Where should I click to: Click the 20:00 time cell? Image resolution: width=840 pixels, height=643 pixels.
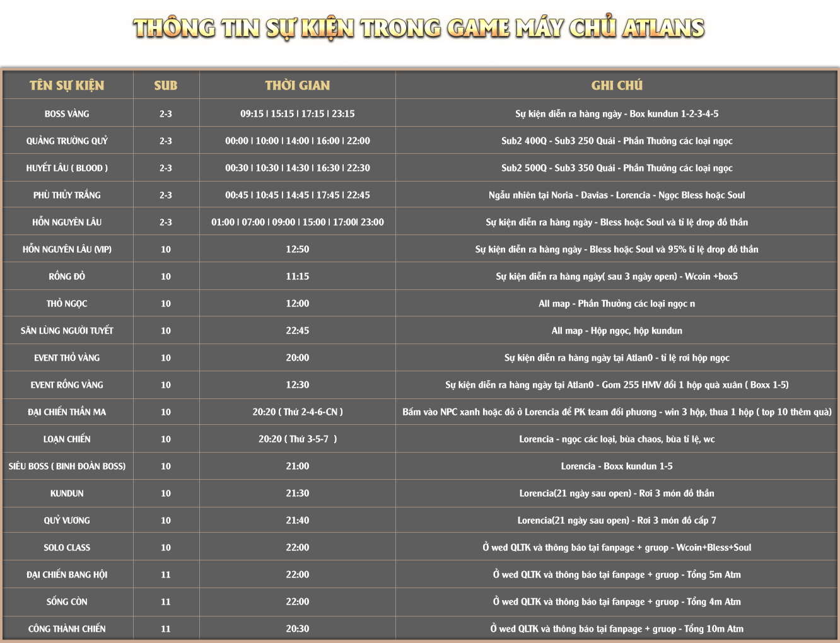click(x=298, y=358)
